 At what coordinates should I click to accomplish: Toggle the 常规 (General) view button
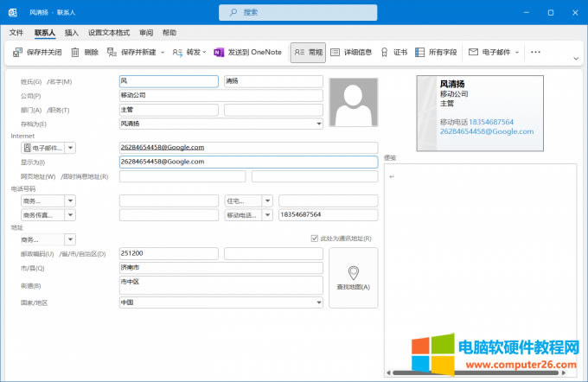tap(307, 52)
